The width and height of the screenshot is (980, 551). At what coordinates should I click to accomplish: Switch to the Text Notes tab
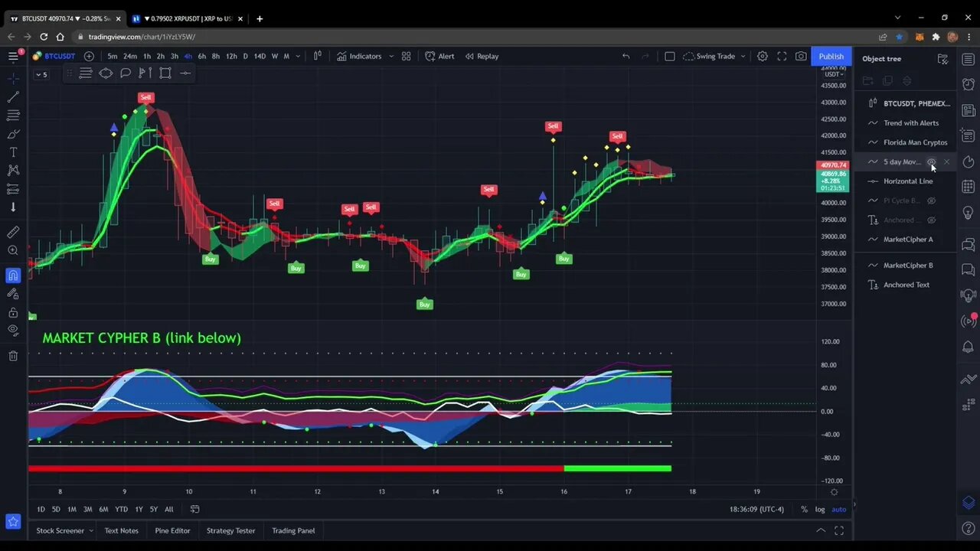tap(122, 530)
